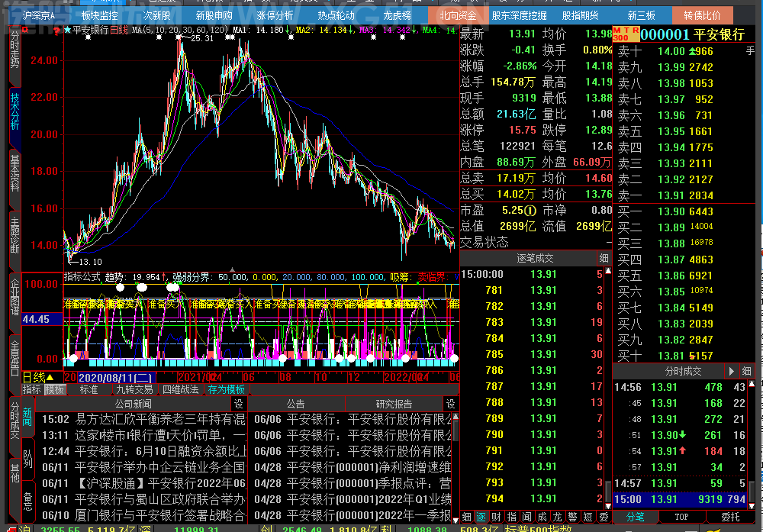
Task: Switch to the 研究报告 tab
Action: click(394, 404)
